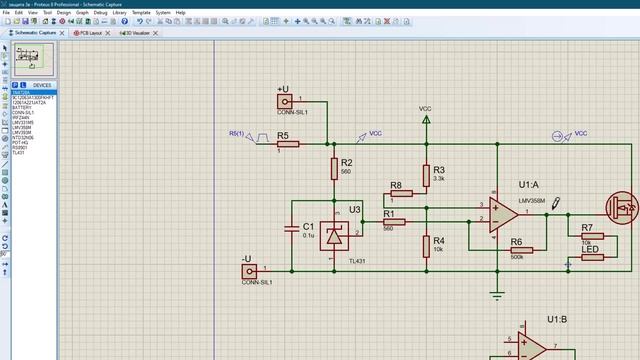Open the Template menu
Viewport: 640px width, 360px height.
pyautogui.click(x=141, y=13)
